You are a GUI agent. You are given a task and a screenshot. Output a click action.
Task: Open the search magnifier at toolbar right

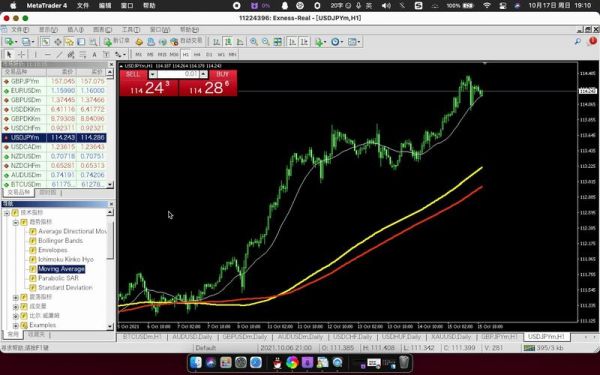pos(577,41)
